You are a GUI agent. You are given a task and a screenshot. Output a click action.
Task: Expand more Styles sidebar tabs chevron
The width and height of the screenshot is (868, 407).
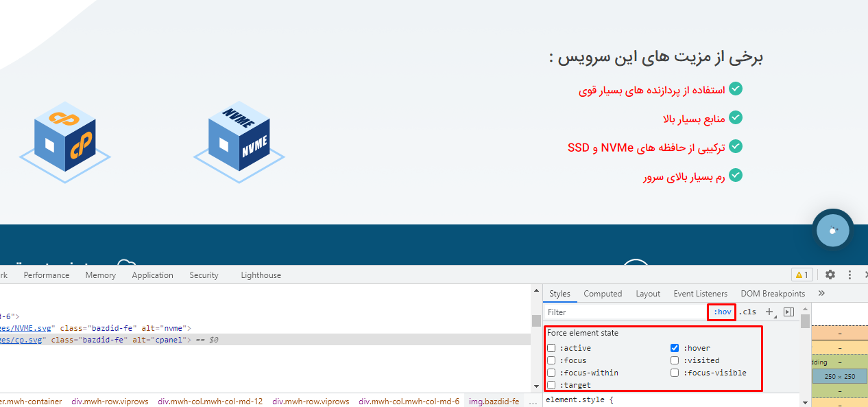pyautogui.click(x=821, y=293)
